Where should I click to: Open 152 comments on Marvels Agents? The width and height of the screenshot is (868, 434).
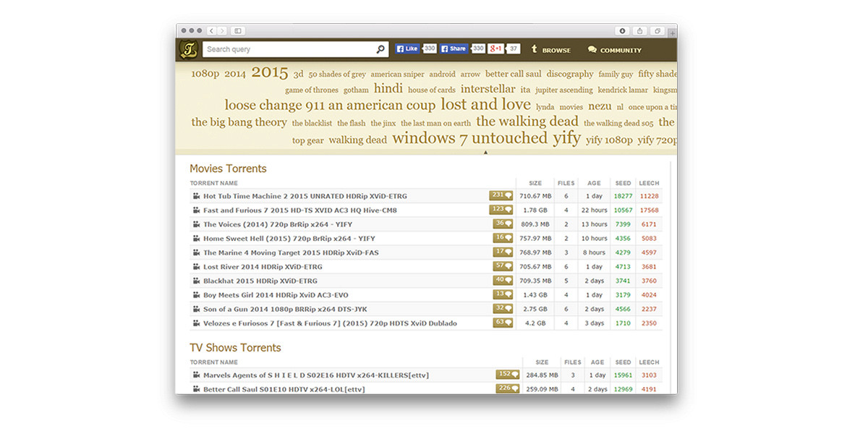pos(507,375)
